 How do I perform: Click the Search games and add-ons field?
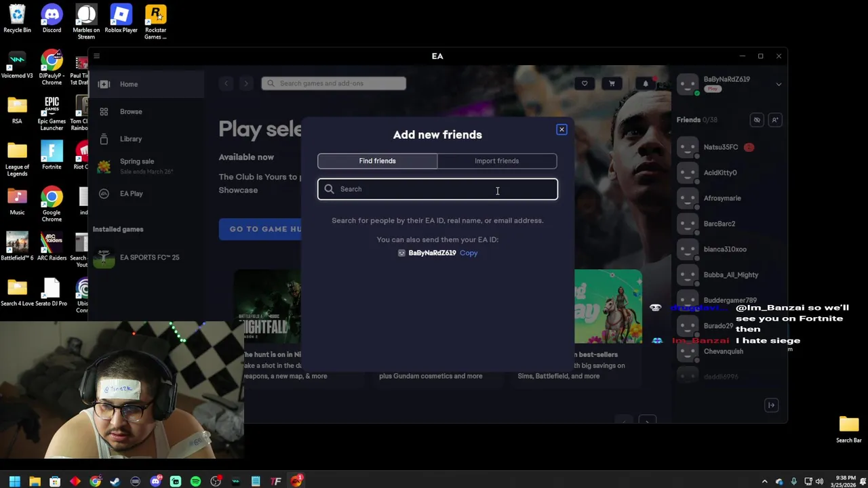[334, 83]
